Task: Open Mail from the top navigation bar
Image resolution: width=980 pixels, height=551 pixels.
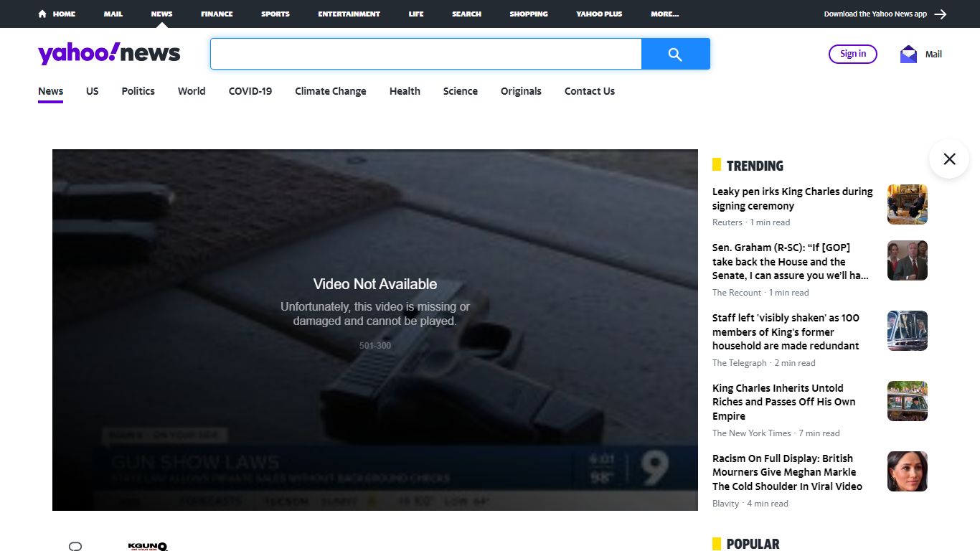Action: [x=113, y=14]
